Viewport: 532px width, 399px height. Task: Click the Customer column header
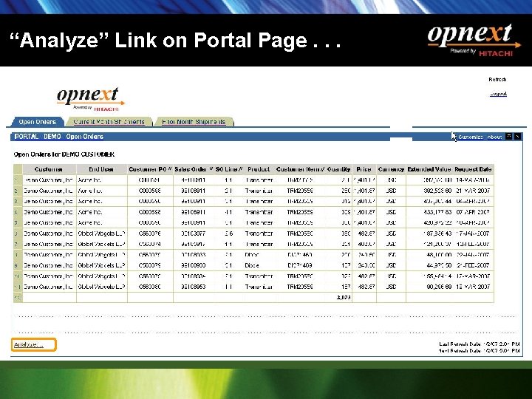pyautogui.click(x=49, y=169)
